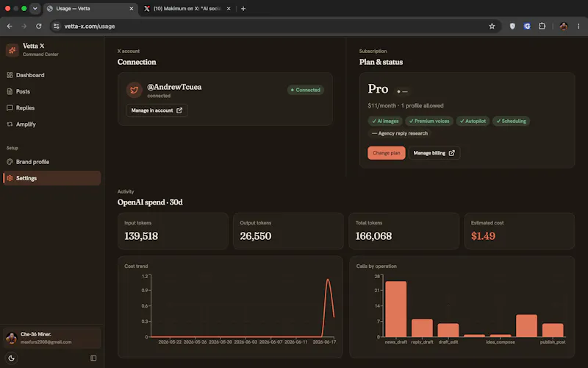Screen dimensions: 588x368
Task: Click the Settings gear icon
Action: coord(10,178)
